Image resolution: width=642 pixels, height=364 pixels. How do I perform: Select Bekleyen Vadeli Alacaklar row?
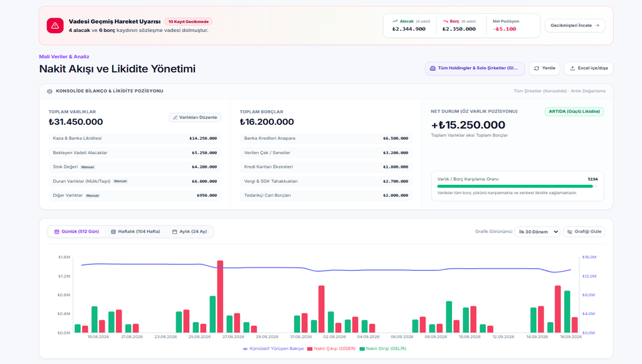coord(135,152)
